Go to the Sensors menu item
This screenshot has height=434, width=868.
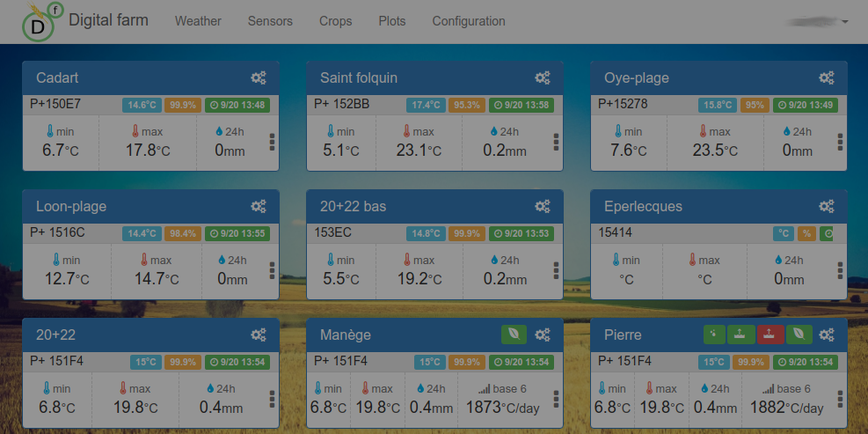pos(270,22)
